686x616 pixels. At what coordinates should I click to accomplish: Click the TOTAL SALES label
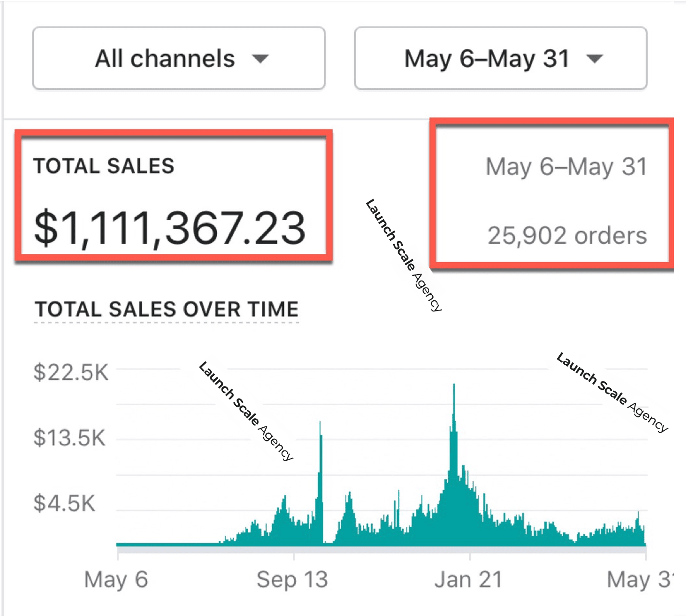coord(104,166)
